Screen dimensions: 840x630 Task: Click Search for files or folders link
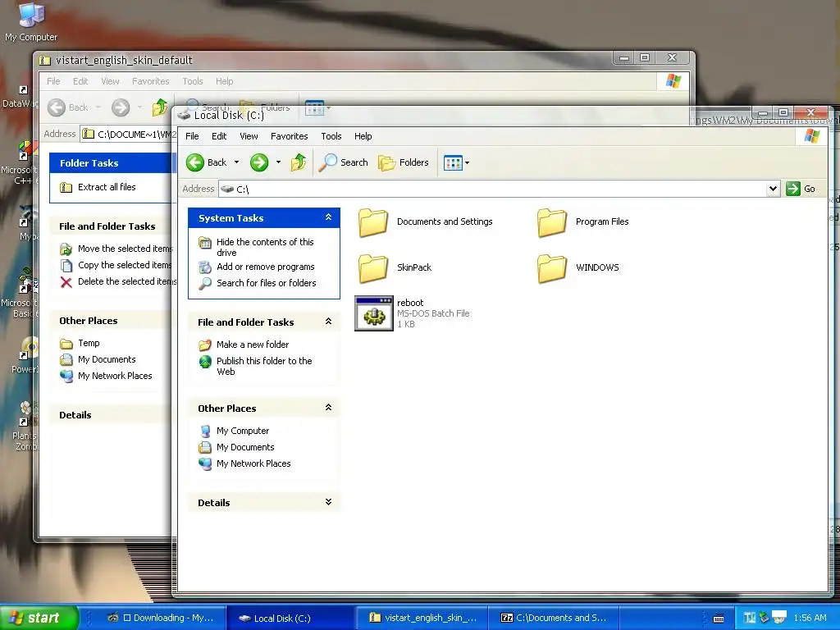(267, 283)
